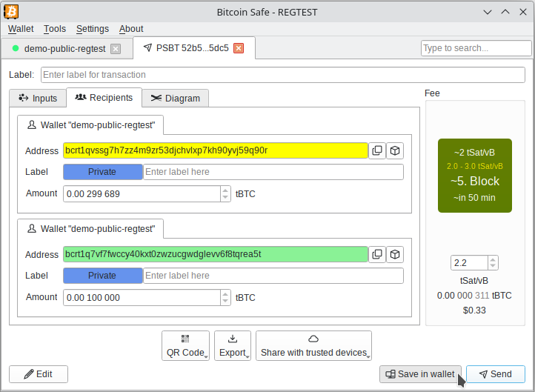Open the Wallet menu
The width and height of the screenshot is (535, 392).
[21, 29]
